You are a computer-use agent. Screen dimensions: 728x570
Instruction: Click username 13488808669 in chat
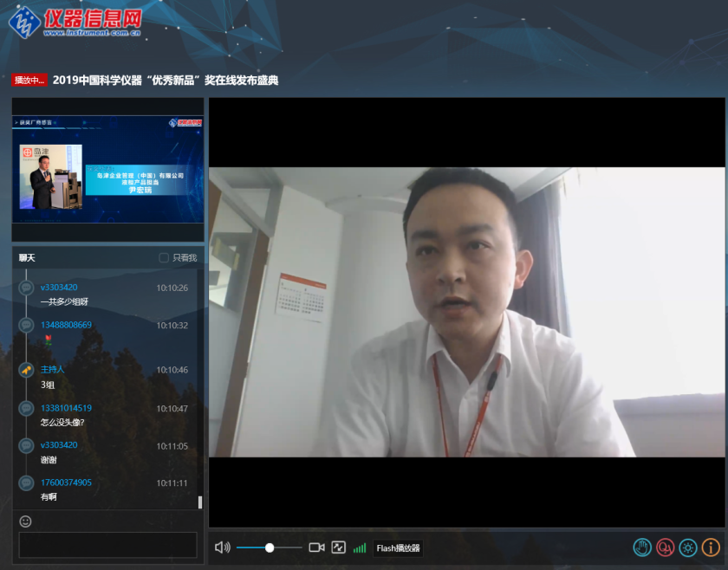click(66, 325)
